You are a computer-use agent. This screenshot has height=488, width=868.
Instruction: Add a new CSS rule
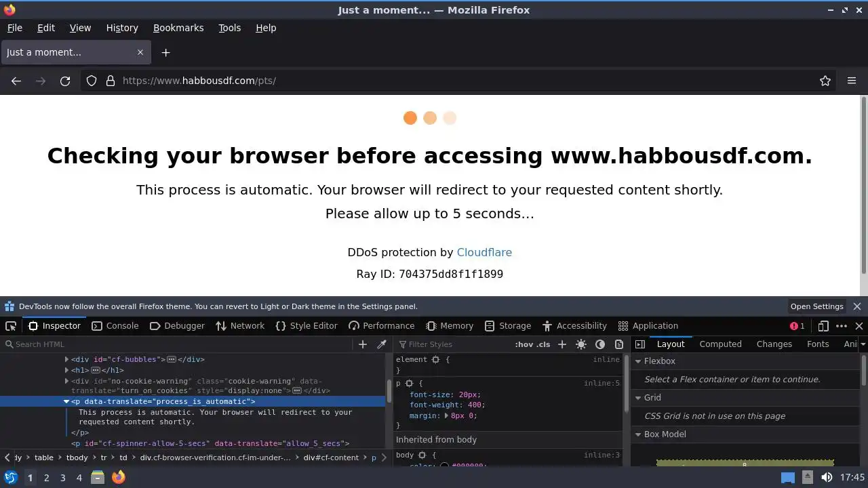pos(562,344)
